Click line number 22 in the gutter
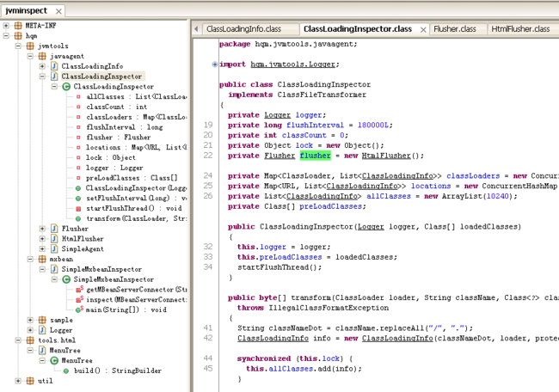 (208, 156)
